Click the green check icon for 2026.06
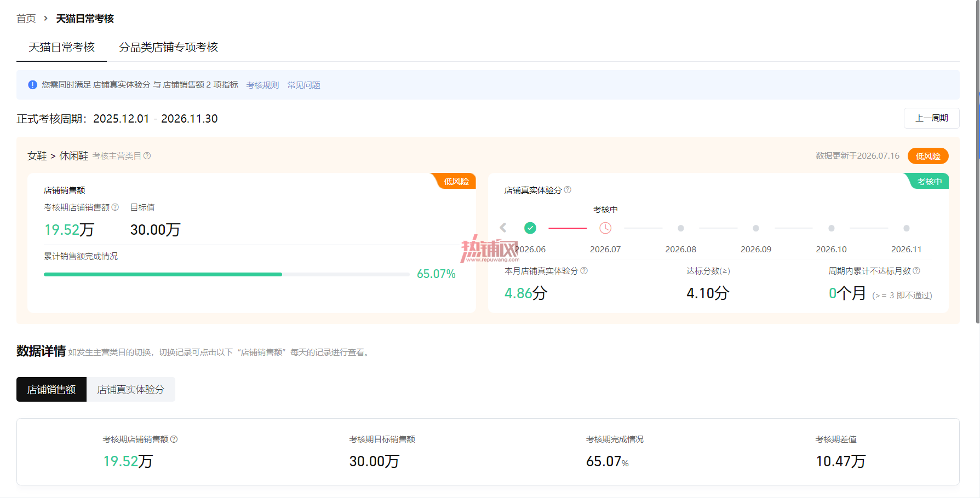The height and width of the screenshot is (498, 980). 530,228
